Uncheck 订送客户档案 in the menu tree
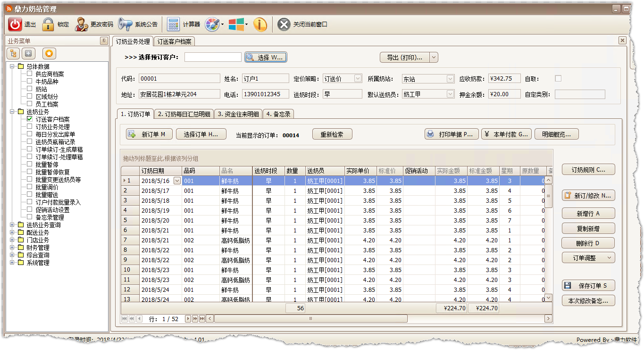 30,119
